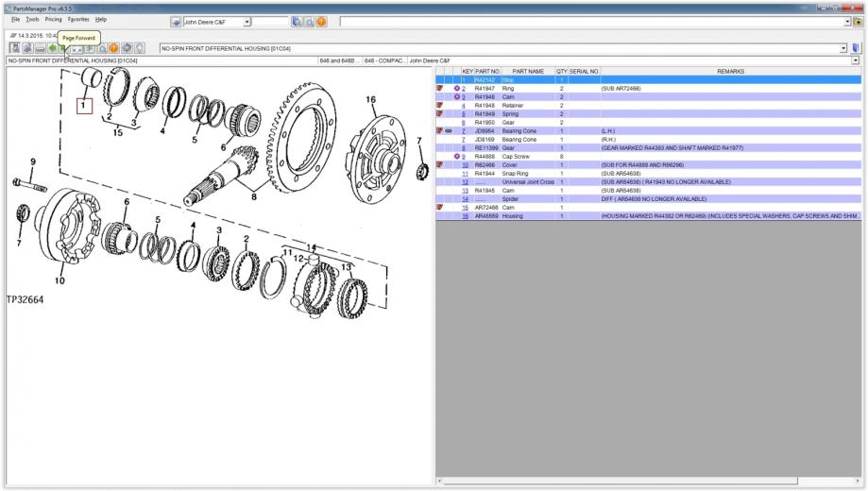
Task: Click the (SUB AR72466) remark
Action: tap(621, 89)
